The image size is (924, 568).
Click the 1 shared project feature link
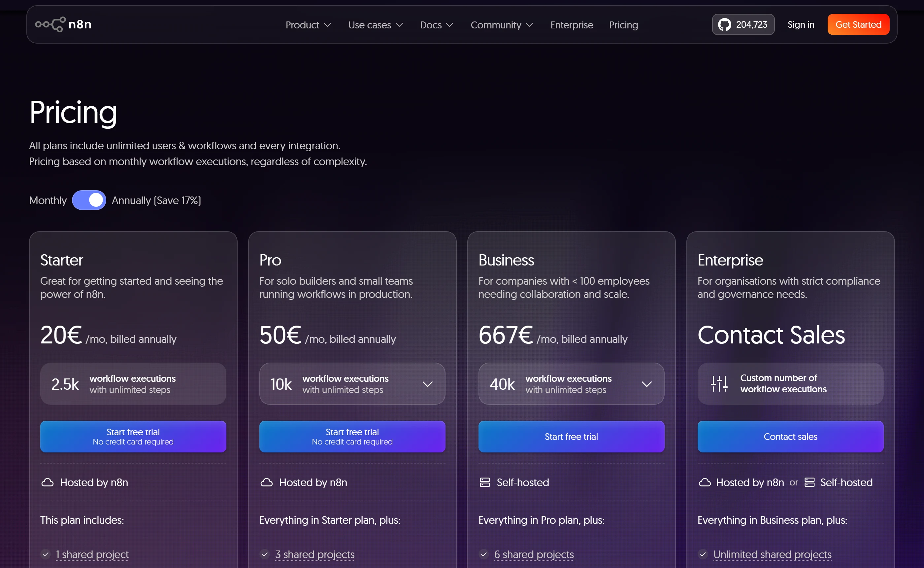click(92, 554)
